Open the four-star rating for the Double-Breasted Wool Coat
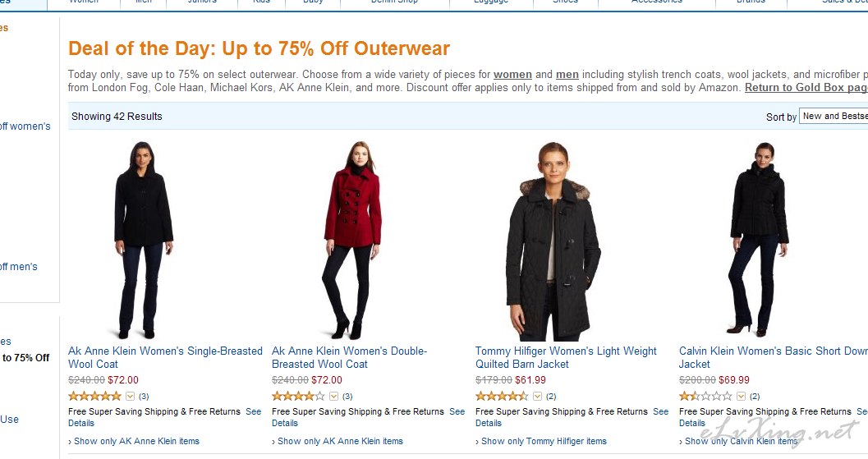Screen dimensions: 868x459 298,396
